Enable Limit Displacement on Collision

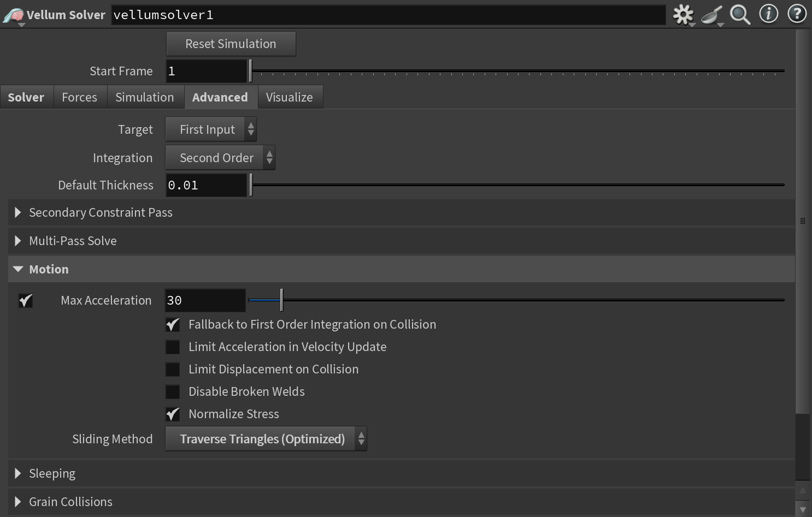tap(173, 370)
